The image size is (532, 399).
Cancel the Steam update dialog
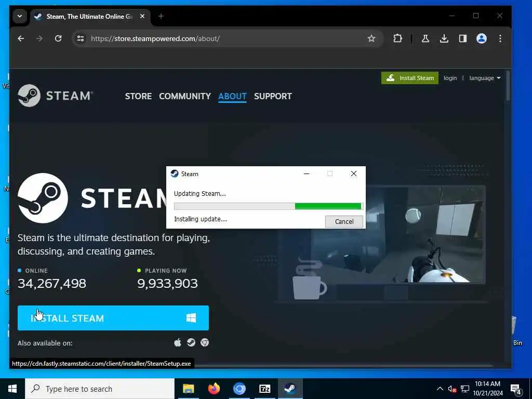coord(344,221)
